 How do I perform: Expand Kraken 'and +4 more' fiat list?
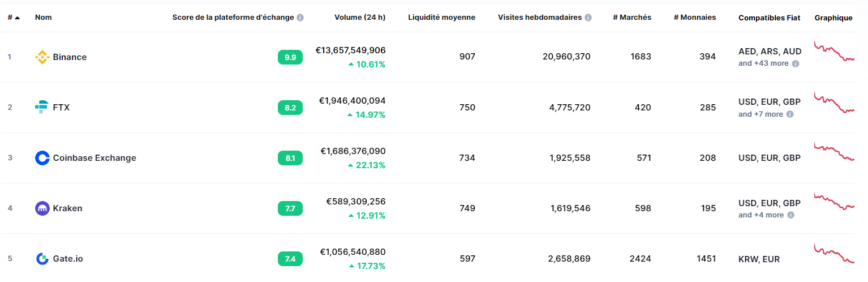click(x=761, y=215)
